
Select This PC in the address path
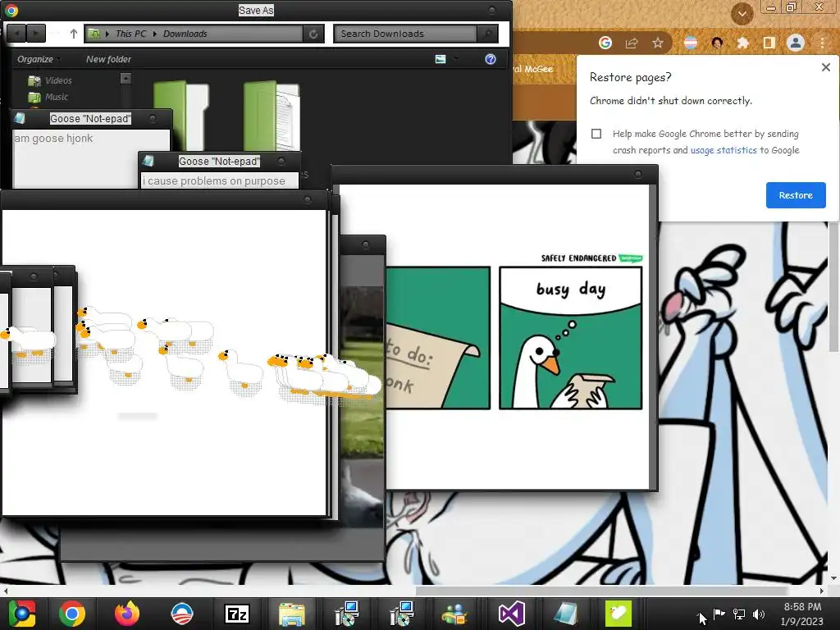[130, 34]
